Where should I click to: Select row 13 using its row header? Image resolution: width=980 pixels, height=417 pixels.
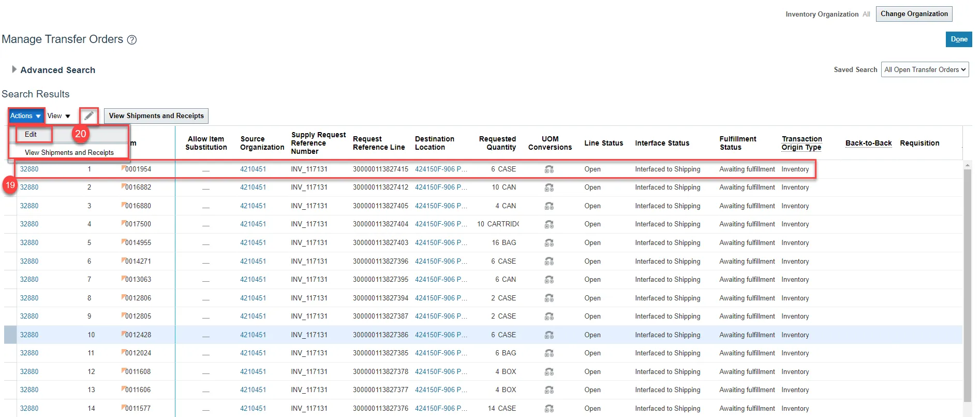pos(10,390)
